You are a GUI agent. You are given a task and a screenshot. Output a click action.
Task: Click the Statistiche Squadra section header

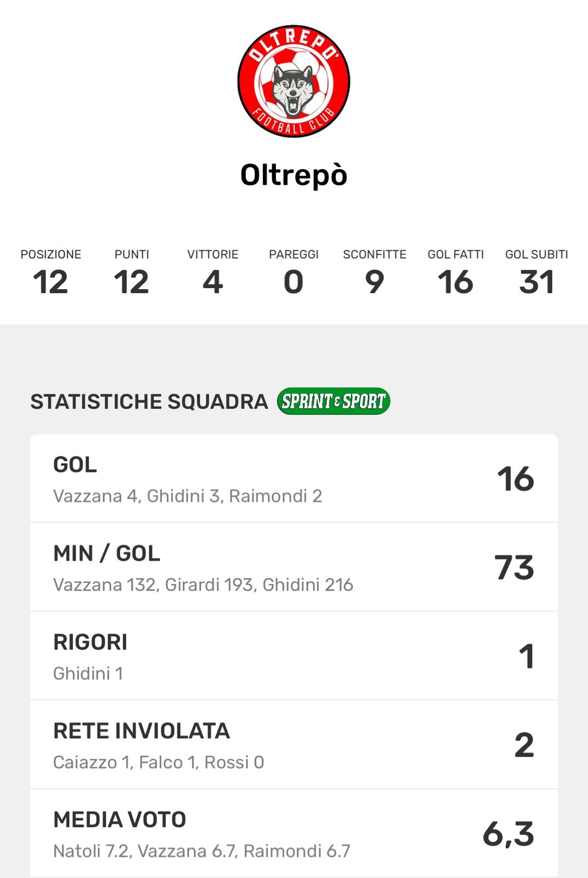click(x=149, y=402)
